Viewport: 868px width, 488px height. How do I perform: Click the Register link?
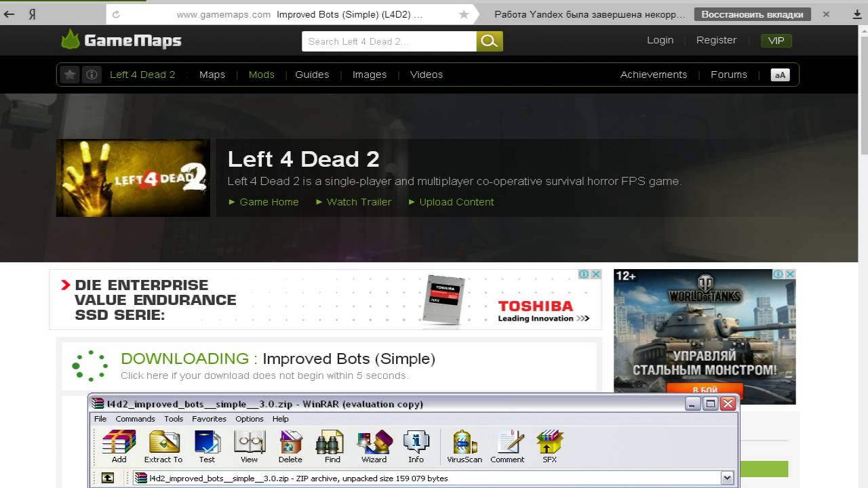(x=716, y=40)
